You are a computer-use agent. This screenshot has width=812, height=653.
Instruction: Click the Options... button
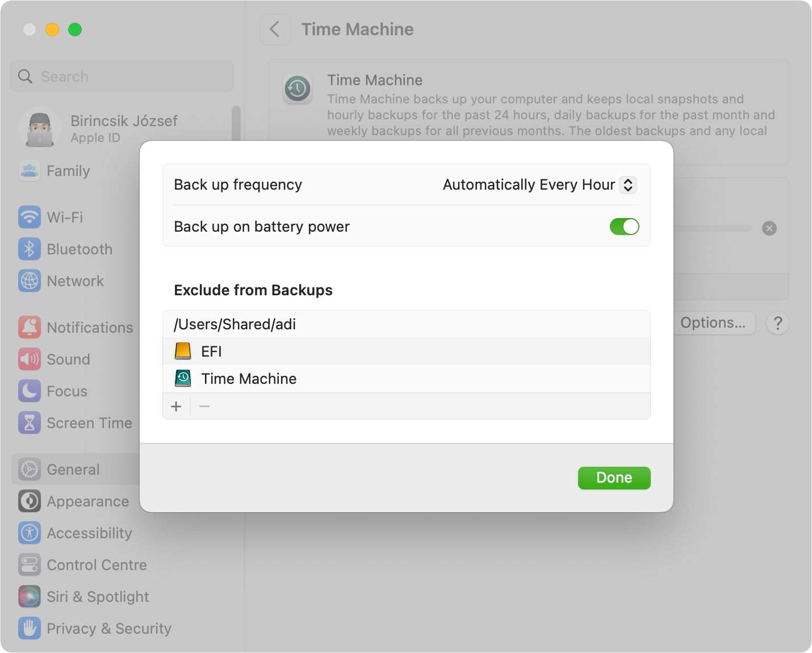pyautogui.click(x=714, y=323)
